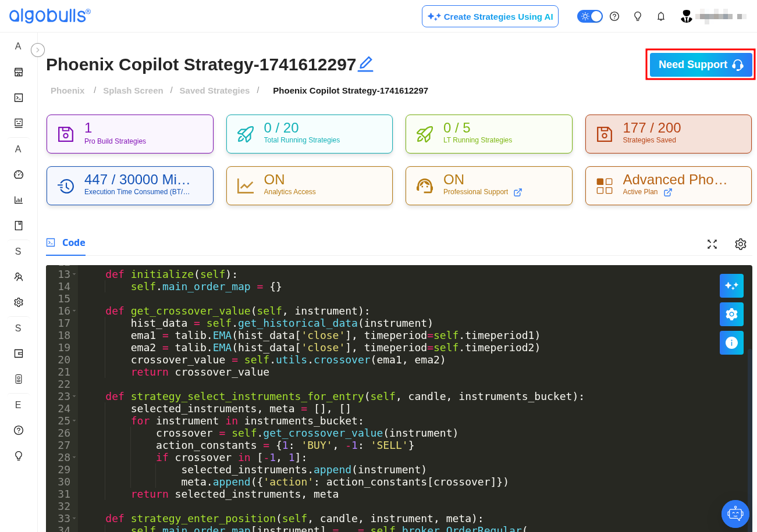Open the AI sparkle tool in code editor
This screenshot has width=757, height=532.
pyautogui.click(x=731, y=285)
